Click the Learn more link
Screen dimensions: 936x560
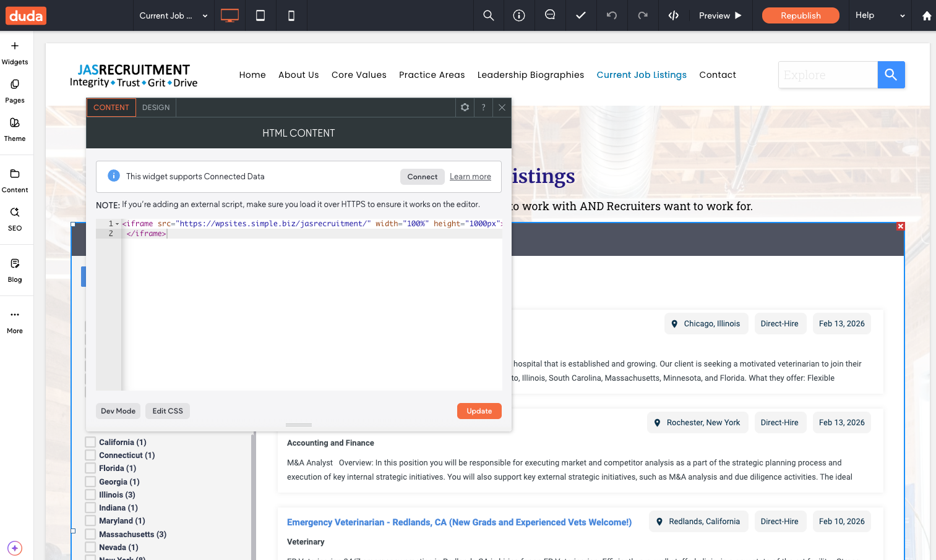coord(470,177)
